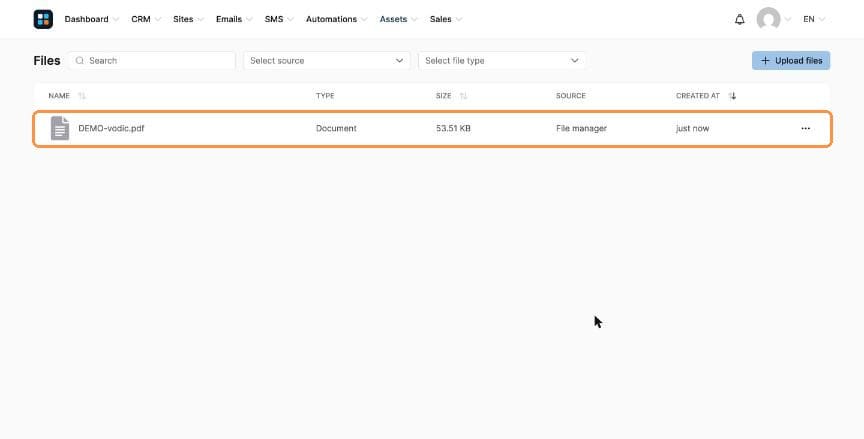
Task: Click the Document type cell
Action: point(336,128)
